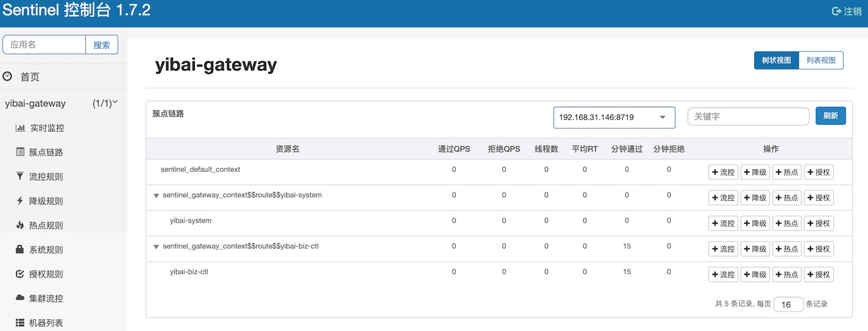Open 系统规则 in the sidebar
Image resolution: width=868 pixels, height=331 pixels.
click(x=46, y=249)
